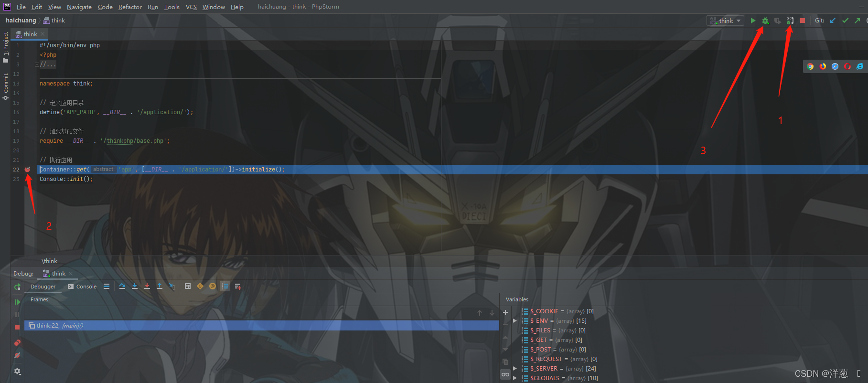The height and width of the screenshot is (383, 868).
Task: Toggle Mute Breakpoints icon
Action: tap(17, 355)
